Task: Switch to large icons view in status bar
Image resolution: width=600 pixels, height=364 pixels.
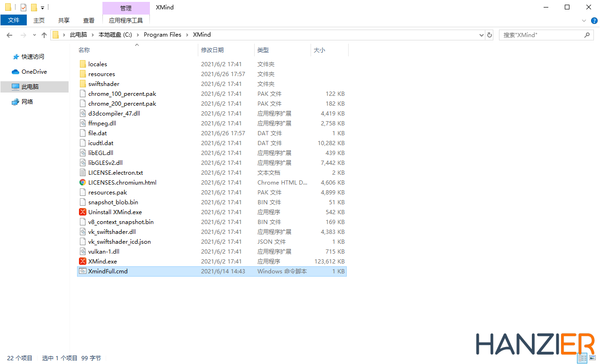Action: click(592, 358)
